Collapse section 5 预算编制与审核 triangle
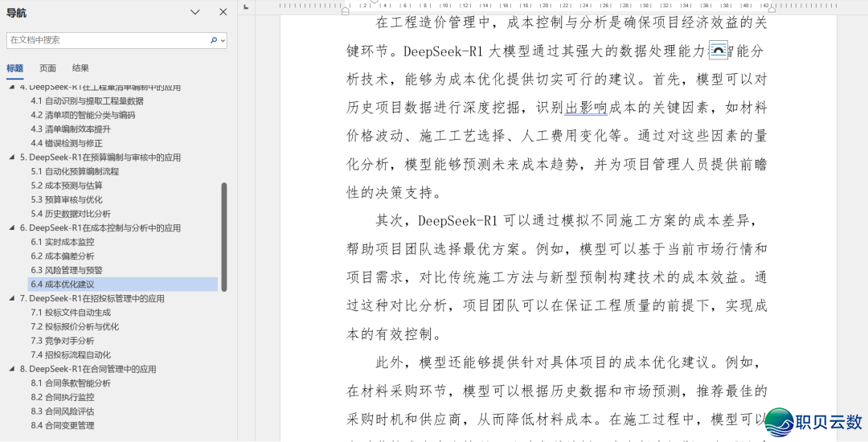868x442 pixels. pyautogui.click(x=12, y=157)
